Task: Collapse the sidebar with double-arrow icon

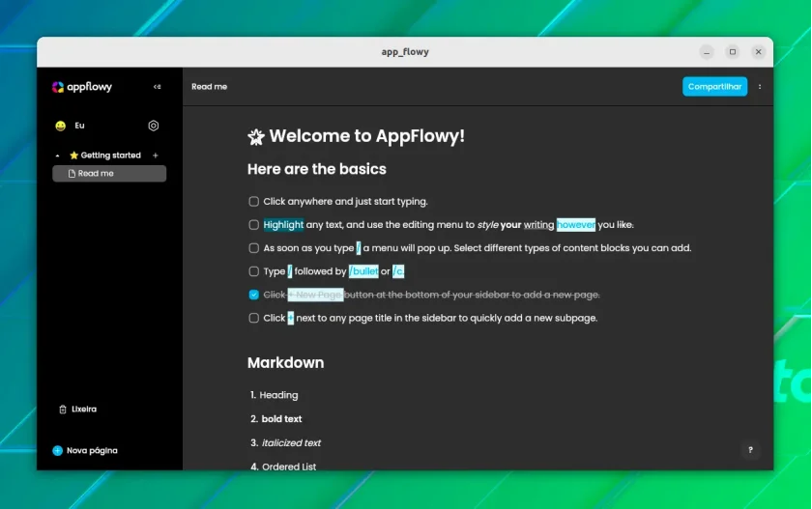Action: tap(157, 87)
